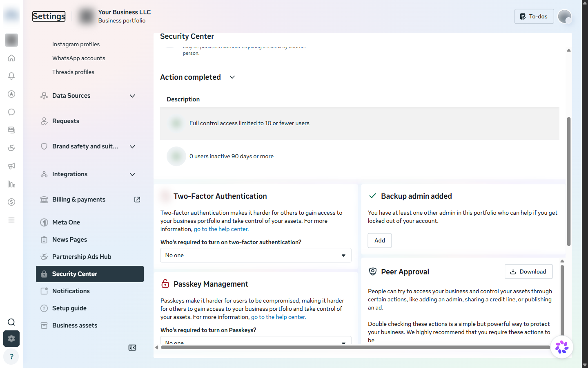
Task: Click the search magnifier icon
Action: (x=11, y=322)
